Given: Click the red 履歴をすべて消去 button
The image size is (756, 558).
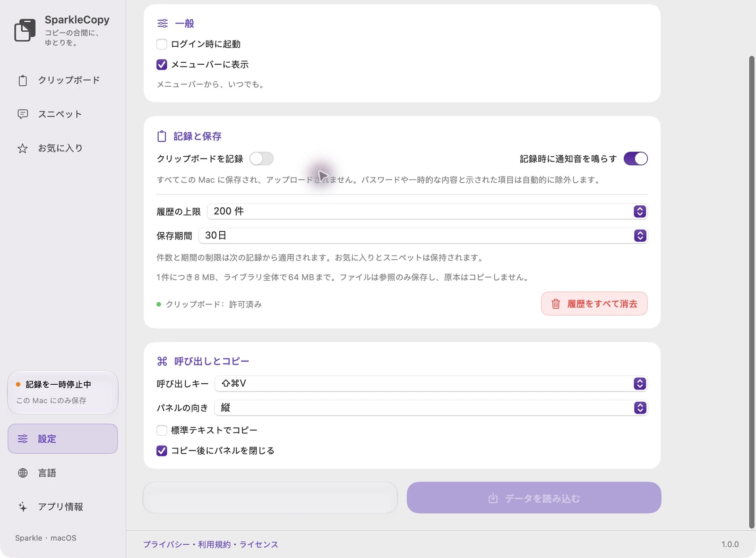Looking at the screenshot, I should coord(594,304).
